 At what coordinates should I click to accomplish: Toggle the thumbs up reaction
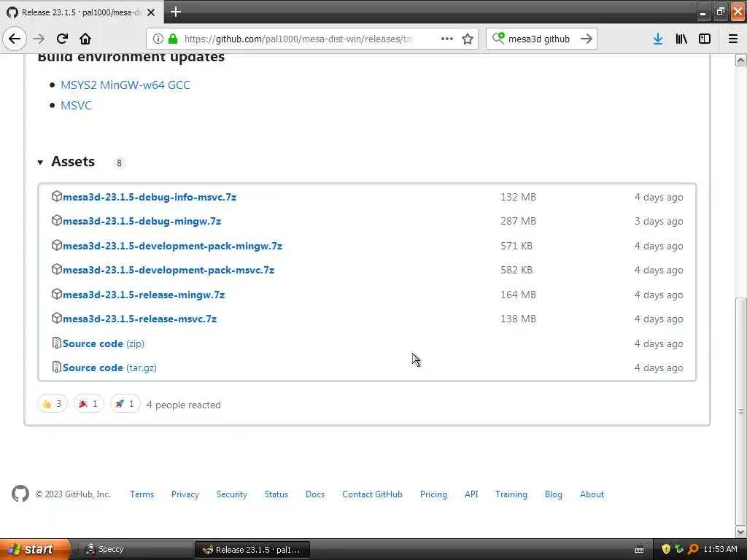[x=53, y=404]
